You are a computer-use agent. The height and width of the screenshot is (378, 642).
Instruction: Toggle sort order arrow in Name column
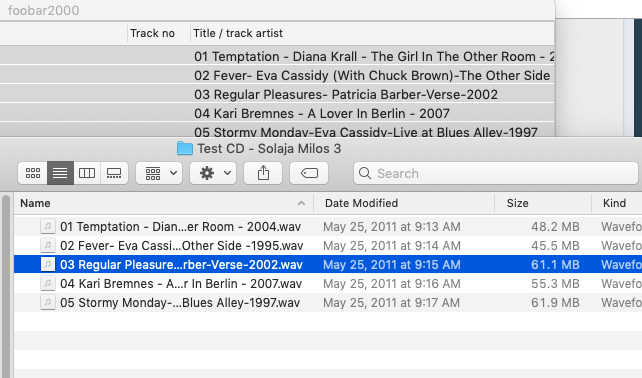tap(301, 204)
